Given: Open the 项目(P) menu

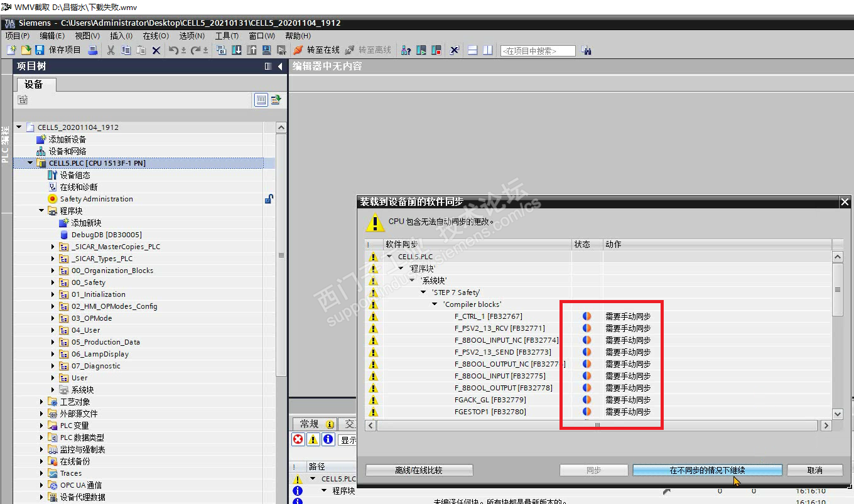Looking at the screenshot, I should [x=17, y=36].
